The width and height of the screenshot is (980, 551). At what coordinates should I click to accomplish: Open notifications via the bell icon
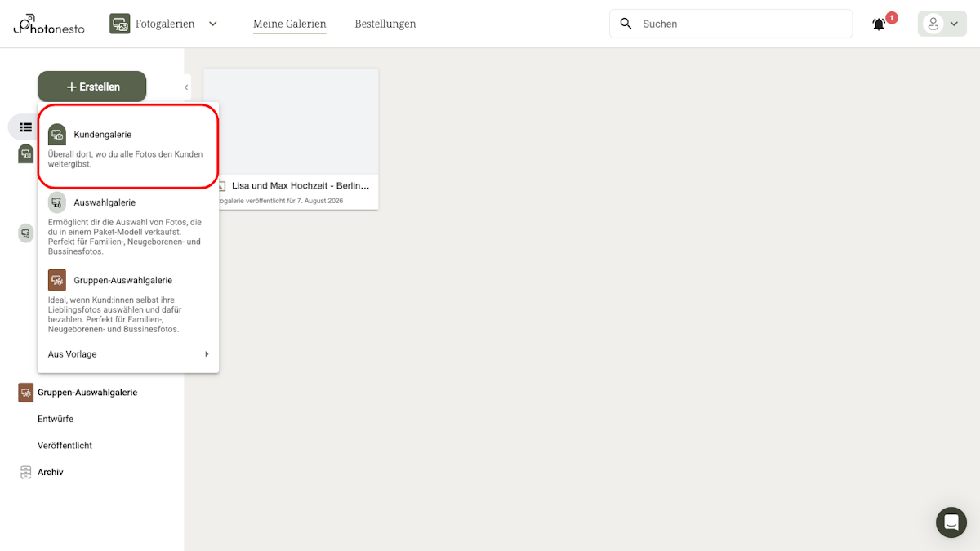pos(878,24)
